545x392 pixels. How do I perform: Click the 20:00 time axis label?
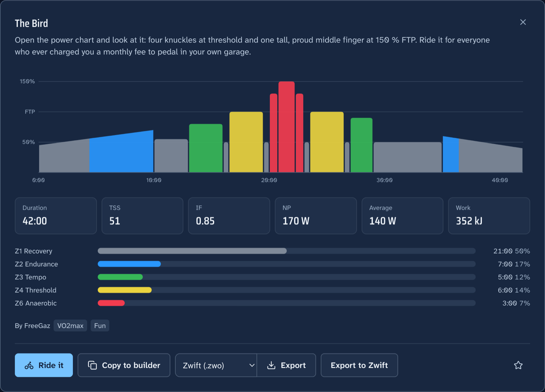click(269, 180)
